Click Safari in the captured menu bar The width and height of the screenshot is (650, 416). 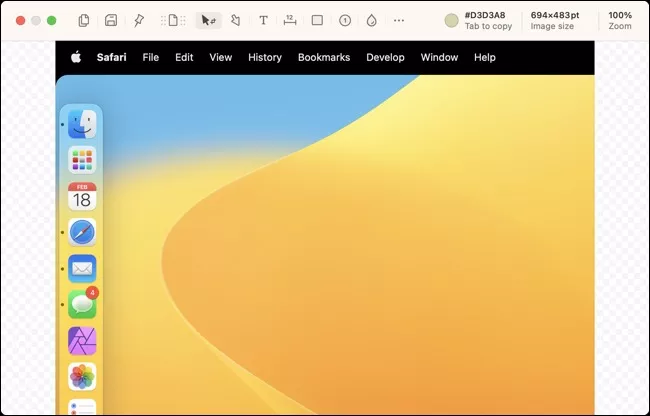112,57
